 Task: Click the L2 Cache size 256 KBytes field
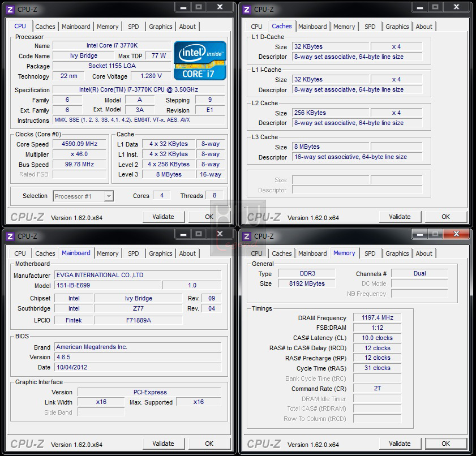[x=331, y=113]
